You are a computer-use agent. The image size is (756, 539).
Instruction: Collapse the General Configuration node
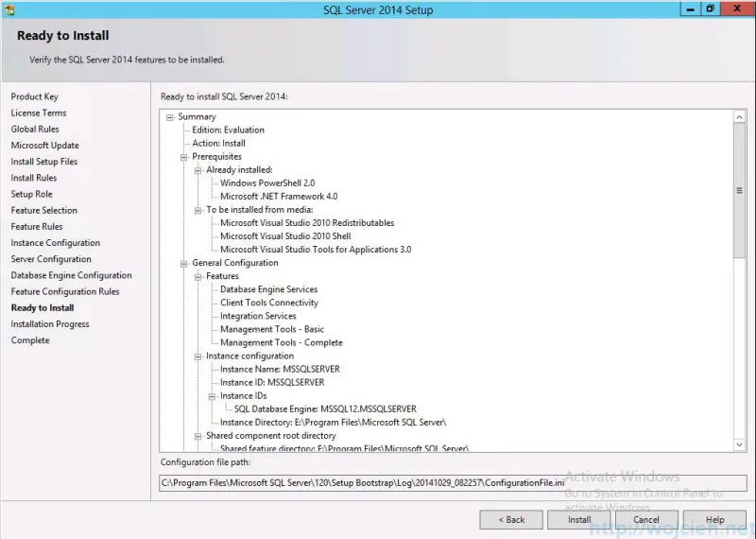[183, 264]
